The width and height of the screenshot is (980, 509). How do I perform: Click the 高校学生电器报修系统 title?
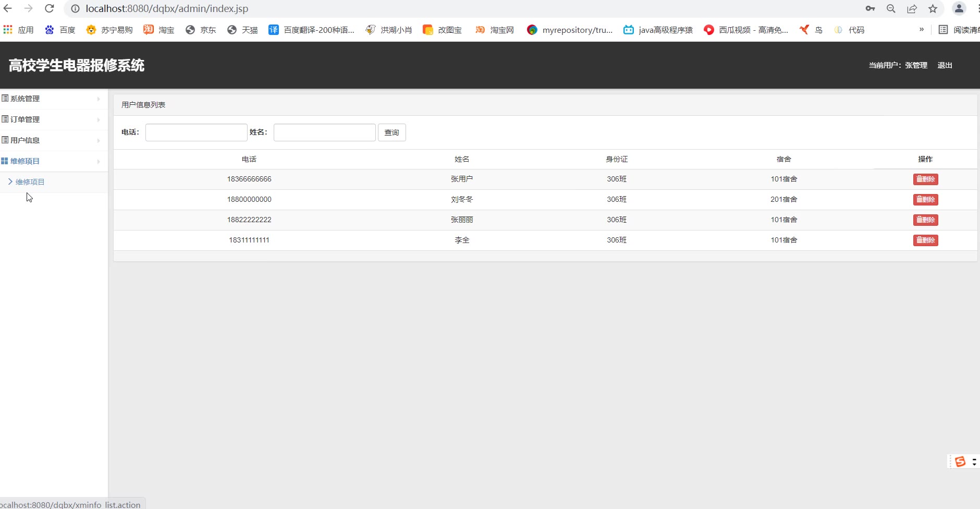[x=77, y=65]
